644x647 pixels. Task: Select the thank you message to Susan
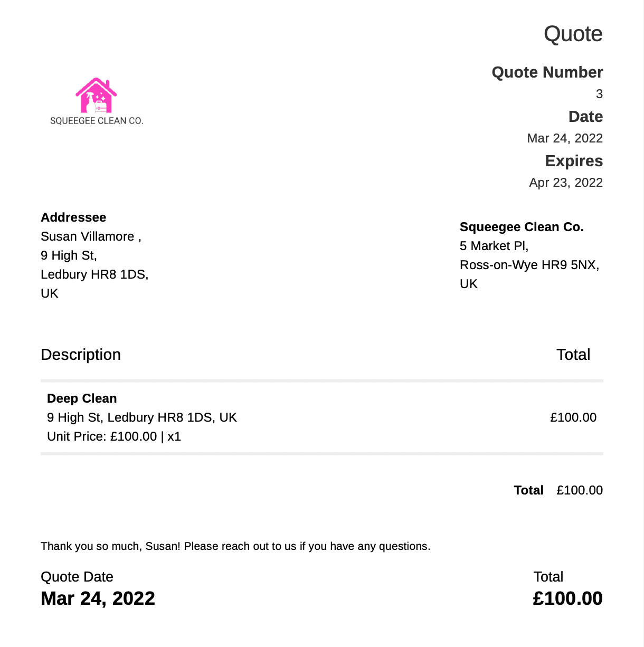235,546
